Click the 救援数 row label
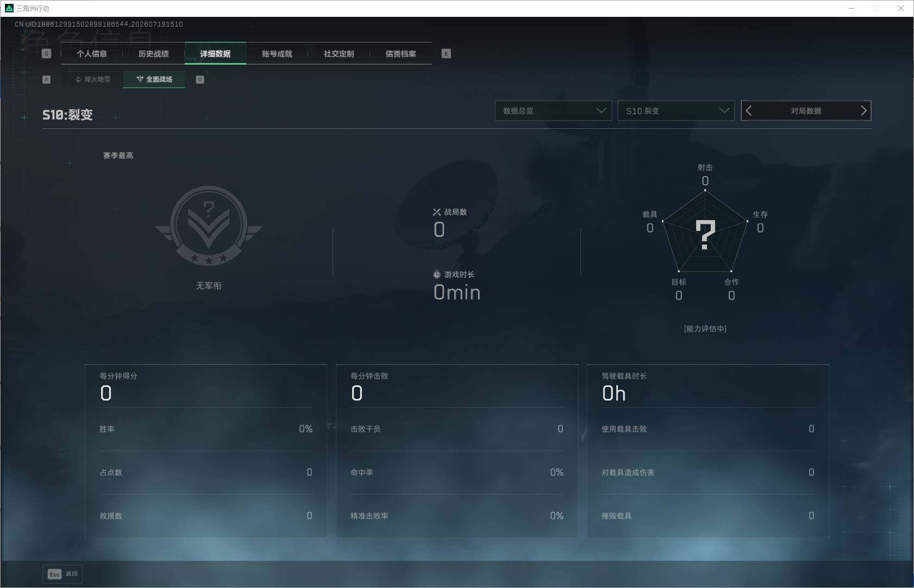 (x=111, y=516)
